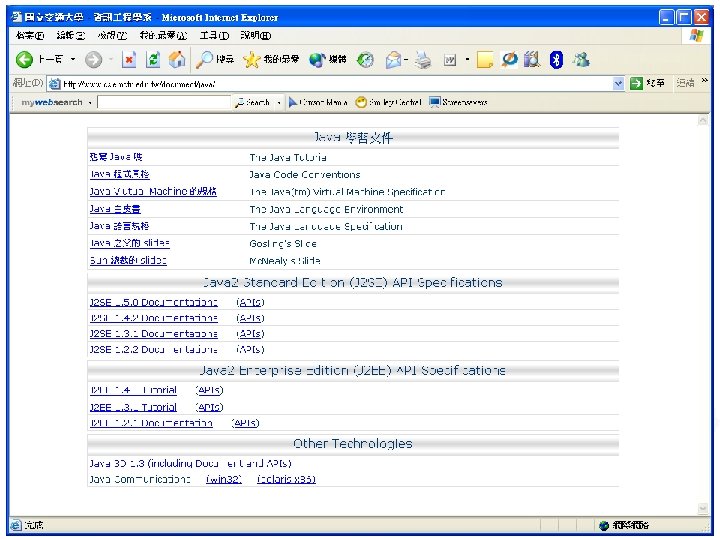Image resolution: width=720 pixels, height=540 pixels.
Task: Click the vertical scrollbar up arrow
Action: pos(703,120)
